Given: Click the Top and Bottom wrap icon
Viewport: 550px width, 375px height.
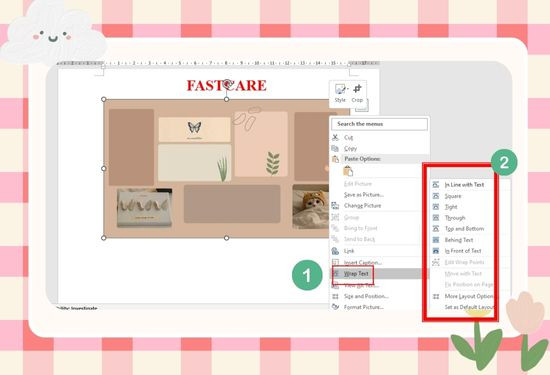Looking at the screenshot, I should [436, 229].
